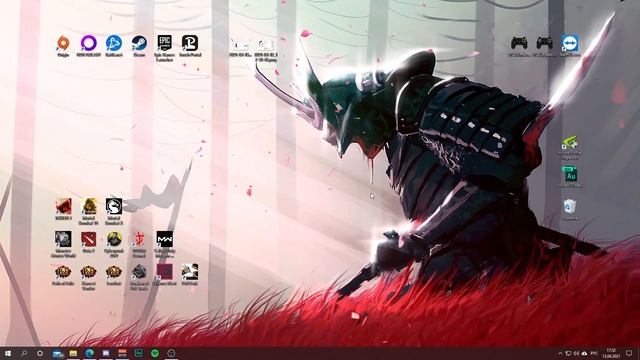Open the Action Center notifications icon

(x=629, y=353)
